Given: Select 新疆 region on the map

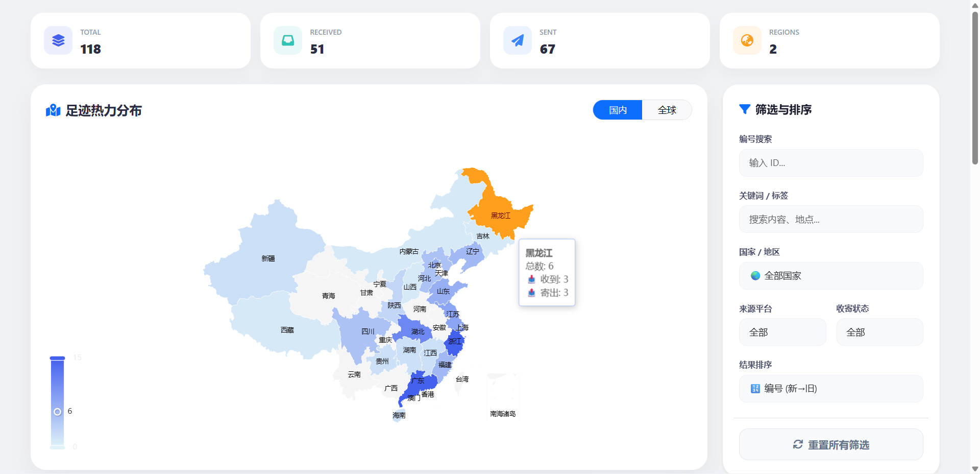Looking at the screenshot, I should pyautogui.click(x=268, y=258).
